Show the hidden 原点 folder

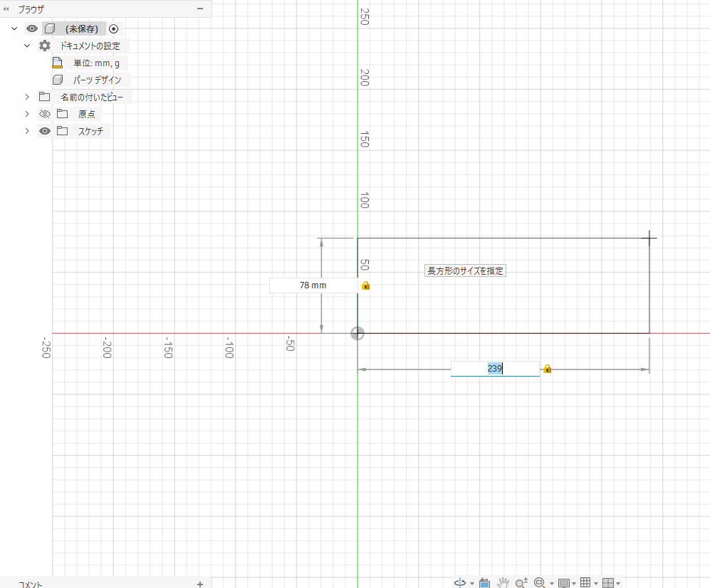44,114
